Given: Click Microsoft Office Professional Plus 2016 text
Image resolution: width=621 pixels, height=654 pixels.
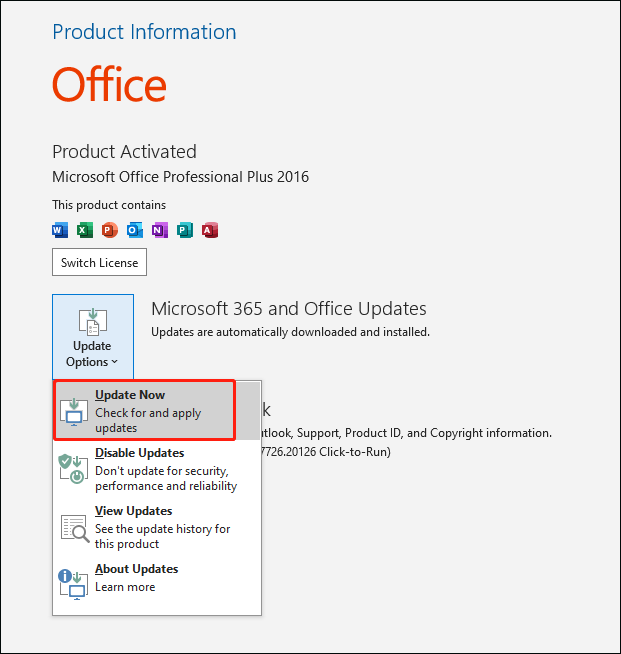Looking at the screenshot, I should click(181, 177).
